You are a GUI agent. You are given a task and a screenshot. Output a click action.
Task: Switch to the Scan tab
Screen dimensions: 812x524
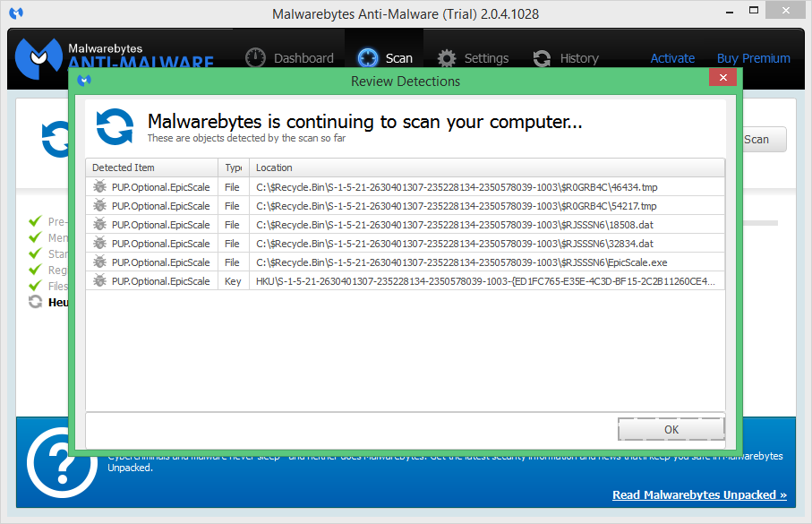(x=385, y=58)
